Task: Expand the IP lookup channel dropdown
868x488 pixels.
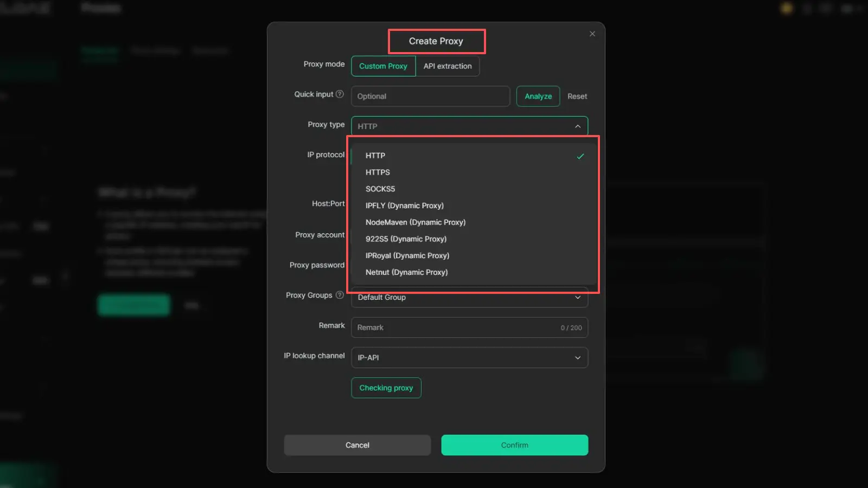Action: pyautogui.click(x=469, y=358)
